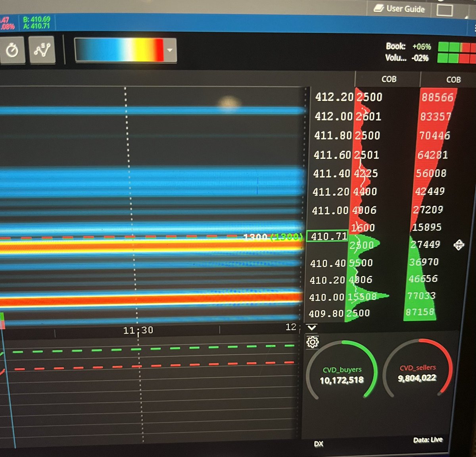Click the chart studies line icon
The width and height of the screenshot is (476, 457).
(42, 50)
